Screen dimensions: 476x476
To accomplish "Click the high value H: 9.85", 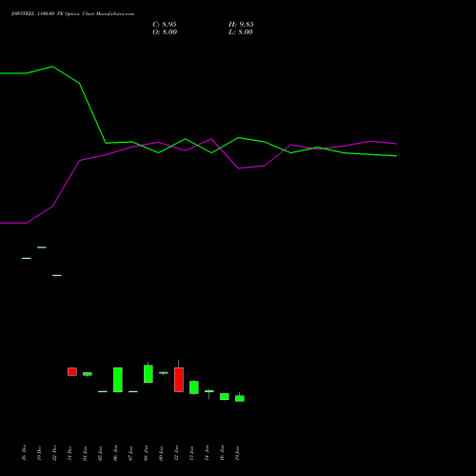I will (x=241, y=25).
